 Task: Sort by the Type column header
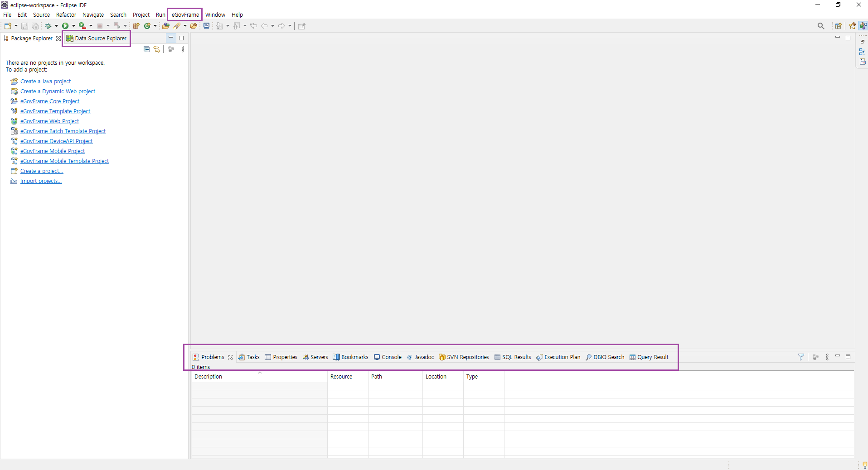point(484,377)
